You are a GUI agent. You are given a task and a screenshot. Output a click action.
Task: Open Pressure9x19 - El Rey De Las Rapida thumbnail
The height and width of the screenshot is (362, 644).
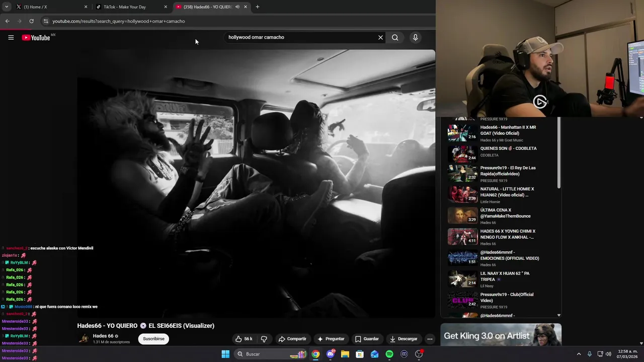462,173
